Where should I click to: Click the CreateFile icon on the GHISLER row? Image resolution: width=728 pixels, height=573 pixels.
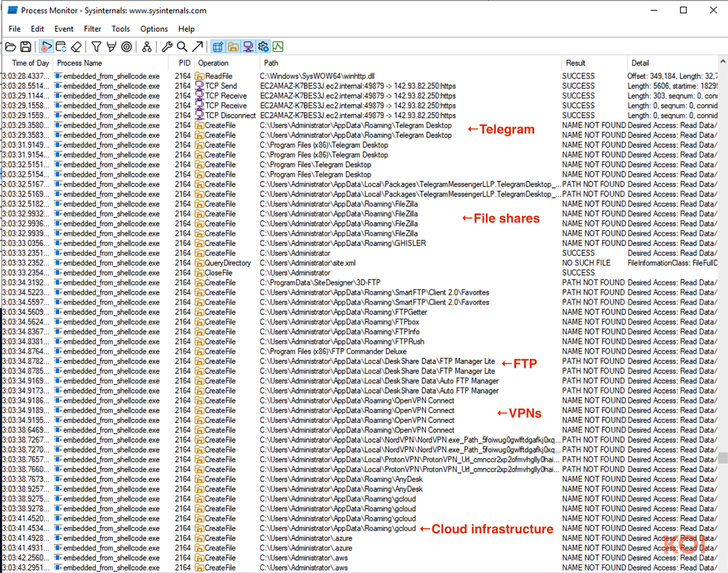point(199,243)
